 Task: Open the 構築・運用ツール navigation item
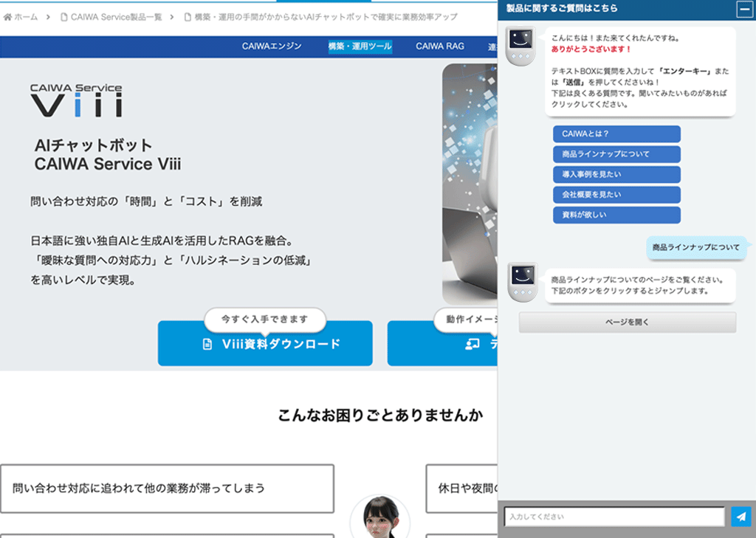coord(360,46)
